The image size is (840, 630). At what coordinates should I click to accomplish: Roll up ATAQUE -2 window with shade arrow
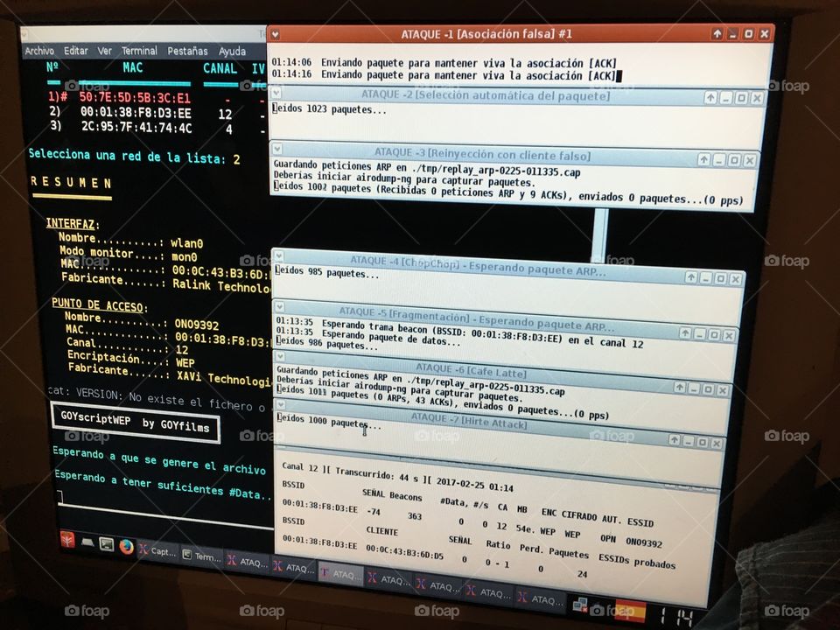pyautogui.click(x=710, y=95)
